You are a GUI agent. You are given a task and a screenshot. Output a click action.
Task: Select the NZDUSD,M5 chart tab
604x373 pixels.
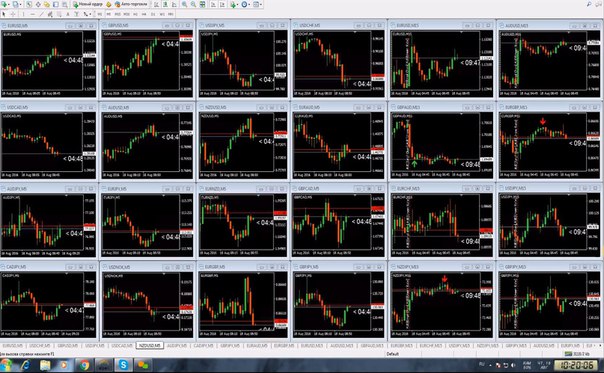(x=150, y=346)
